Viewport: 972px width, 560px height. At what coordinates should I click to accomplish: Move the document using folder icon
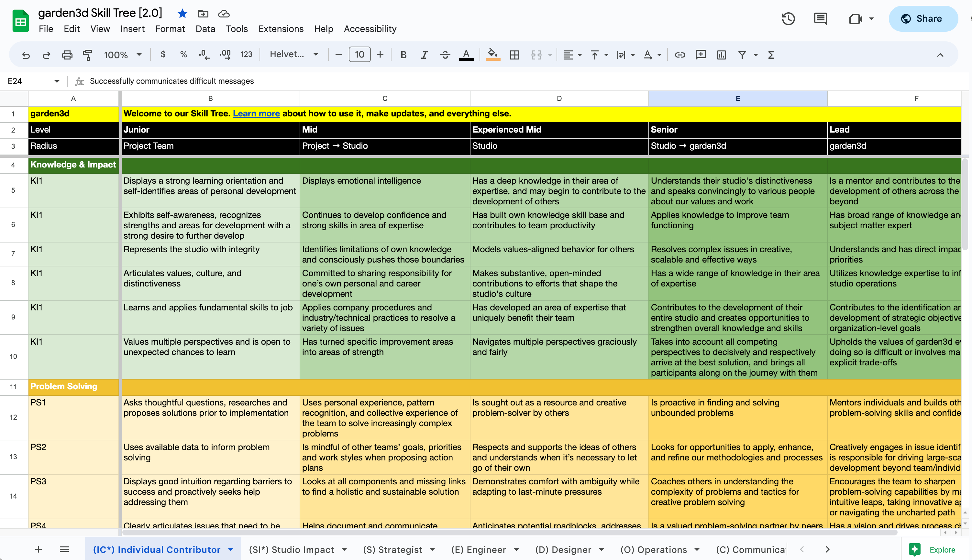(x=203, y=14)
